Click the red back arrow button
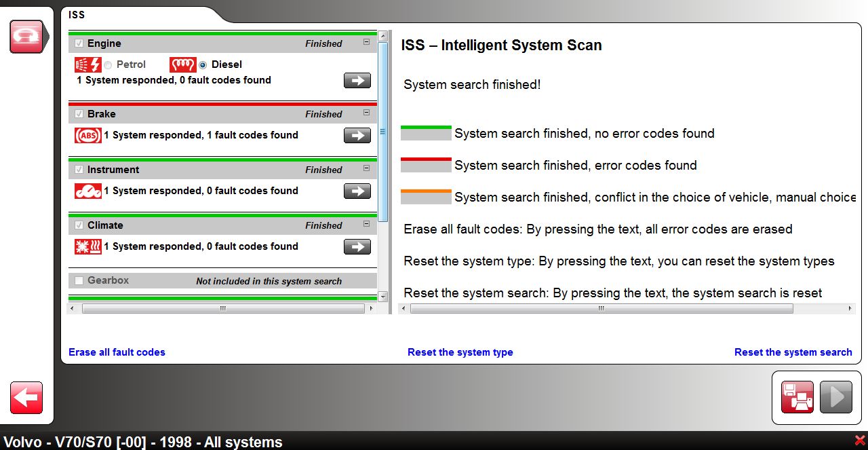This screenshot has height=450, width=868. point(26,398)
